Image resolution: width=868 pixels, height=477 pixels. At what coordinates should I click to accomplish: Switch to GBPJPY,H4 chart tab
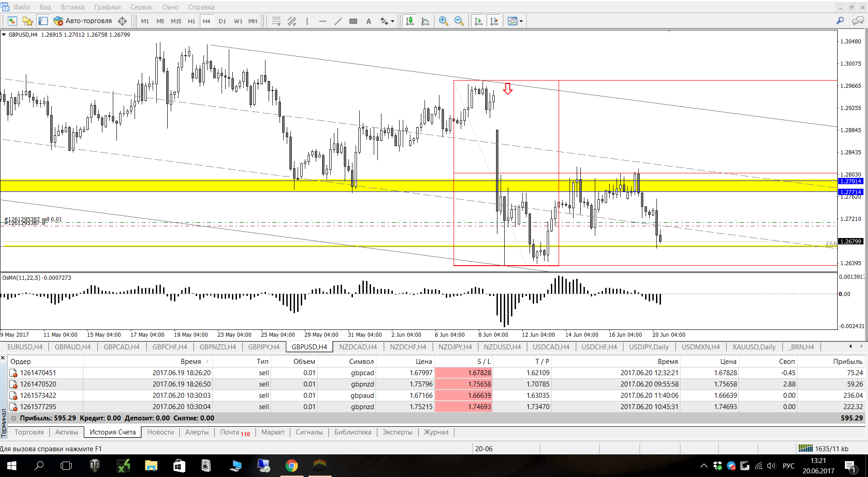[x=264, y=347]
